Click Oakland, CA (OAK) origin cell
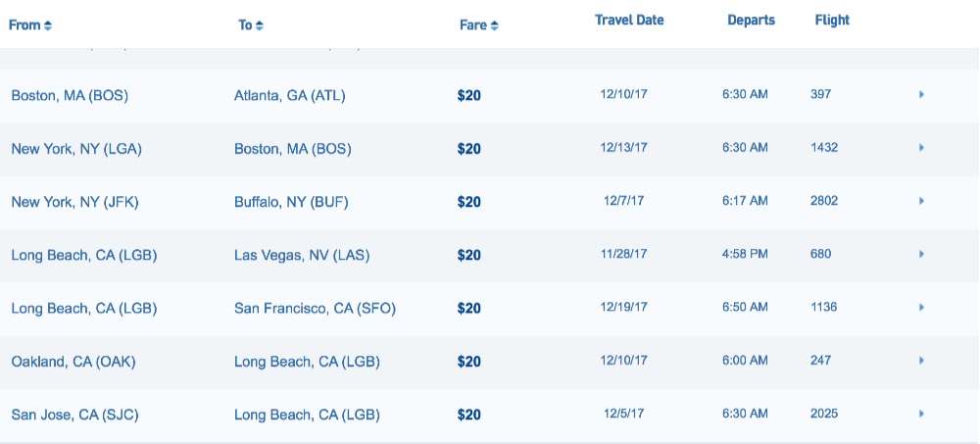The height and width of the screenshot is (444, 980). click(x=73, y=362)
